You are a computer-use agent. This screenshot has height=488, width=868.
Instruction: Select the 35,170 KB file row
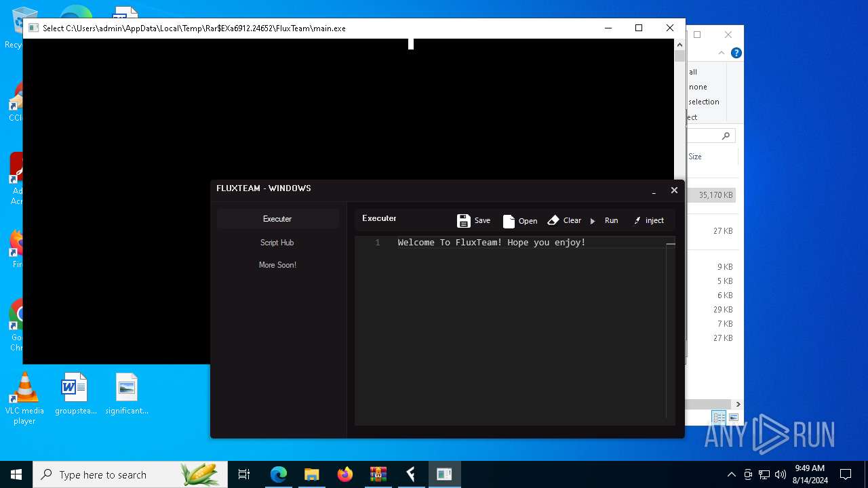[712, 195]
